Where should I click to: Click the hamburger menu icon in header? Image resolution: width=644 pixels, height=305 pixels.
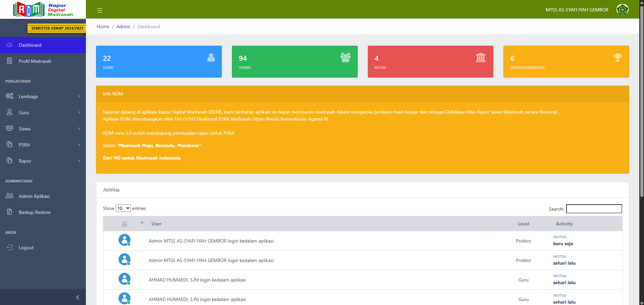100,10
